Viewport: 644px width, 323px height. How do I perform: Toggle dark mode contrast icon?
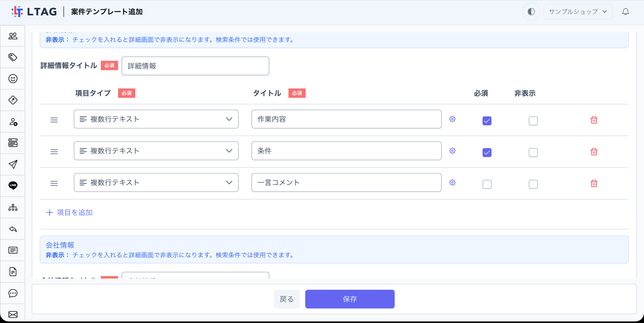click(x=531, y=12)
